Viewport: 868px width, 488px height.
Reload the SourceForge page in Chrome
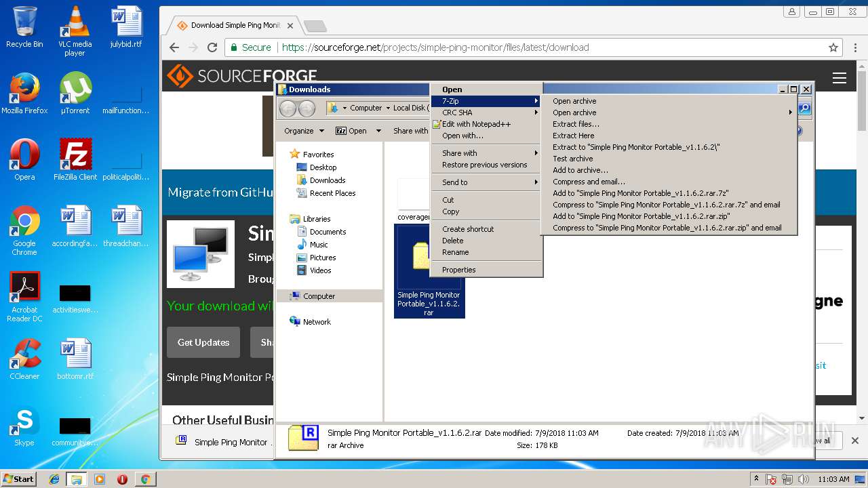(x=212, y=47)
